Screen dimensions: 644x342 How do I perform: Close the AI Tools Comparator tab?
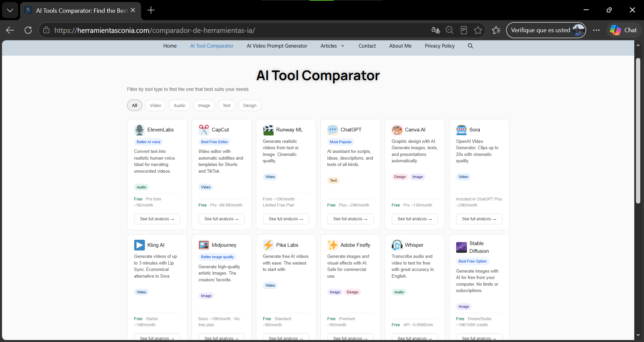133,10
